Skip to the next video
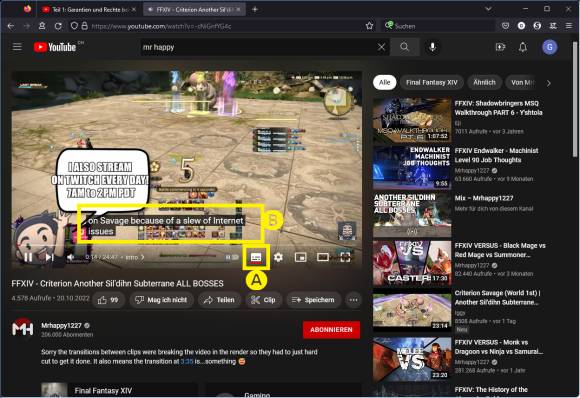Viewport: 580px width, 398px height. coord(50,257)
